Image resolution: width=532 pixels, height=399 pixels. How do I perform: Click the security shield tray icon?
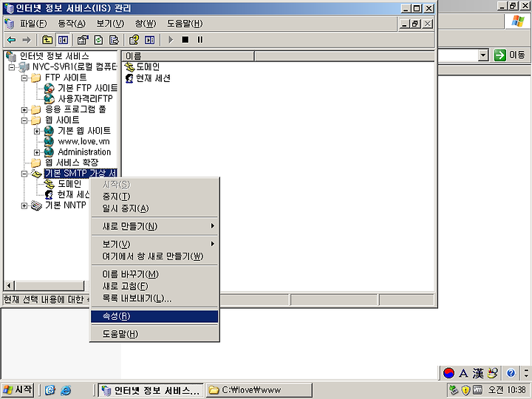coord(465,390)
